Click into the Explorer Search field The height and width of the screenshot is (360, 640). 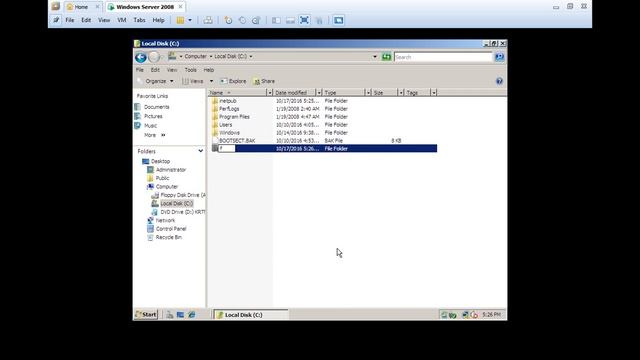(x=443, y=57)
